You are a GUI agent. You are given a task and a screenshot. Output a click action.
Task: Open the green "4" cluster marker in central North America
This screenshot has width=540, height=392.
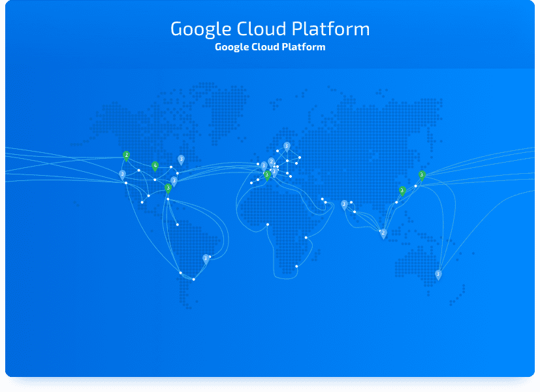coord(155,165)
